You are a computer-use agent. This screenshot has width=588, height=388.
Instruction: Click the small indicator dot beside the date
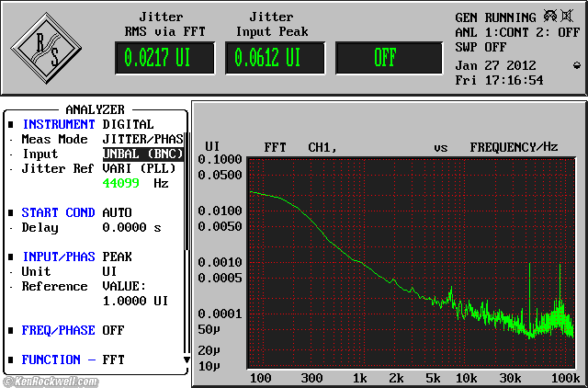coord(576,64)
